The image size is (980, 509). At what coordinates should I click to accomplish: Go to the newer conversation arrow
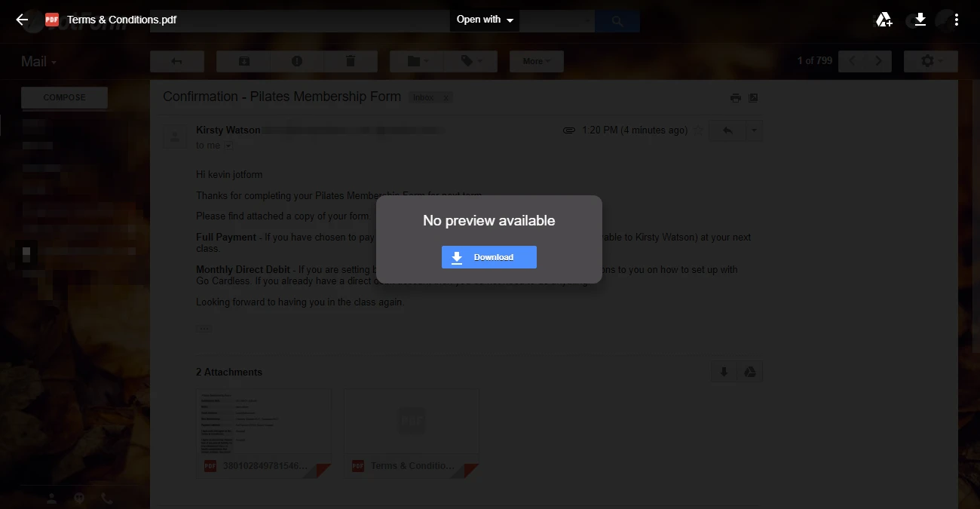pos(853,61)
